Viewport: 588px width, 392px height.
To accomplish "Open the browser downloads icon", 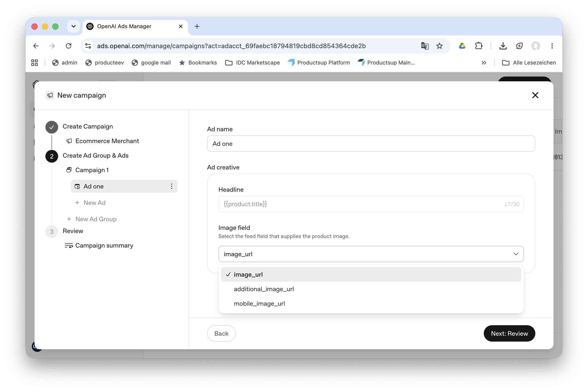I will 503,46.
